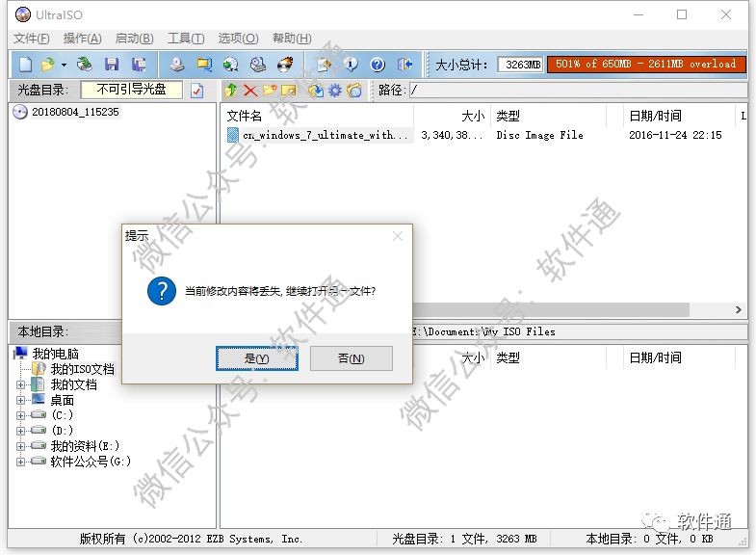The image size is (756, 555).
Task: Expand the 桌面 tree node
Action: point(20,400)
